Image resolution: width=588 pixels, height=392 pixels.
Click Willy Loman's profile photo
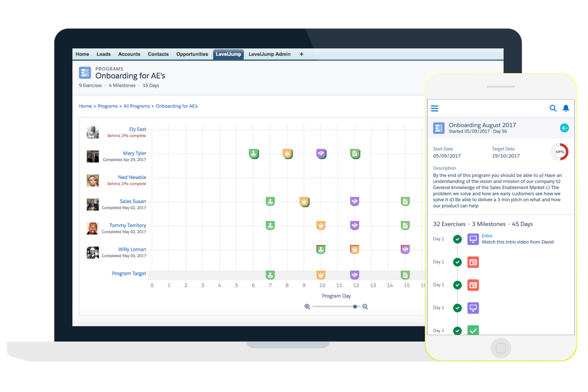tap(93, 253)
